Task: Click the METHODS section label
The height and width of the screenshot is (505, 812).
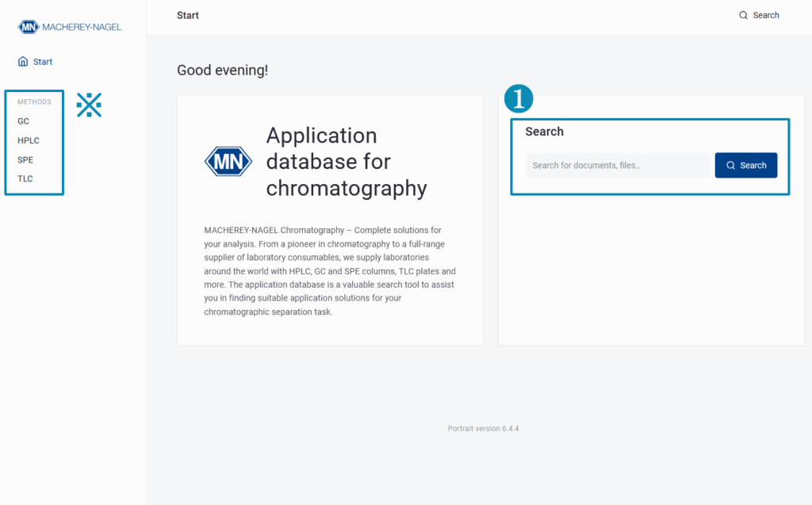Action: tap(34, 101)
